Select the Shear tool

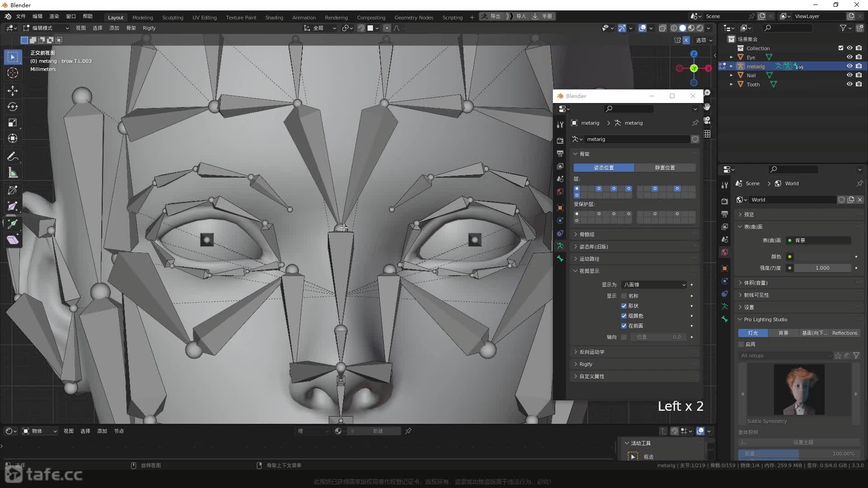[x=13, y=239]
